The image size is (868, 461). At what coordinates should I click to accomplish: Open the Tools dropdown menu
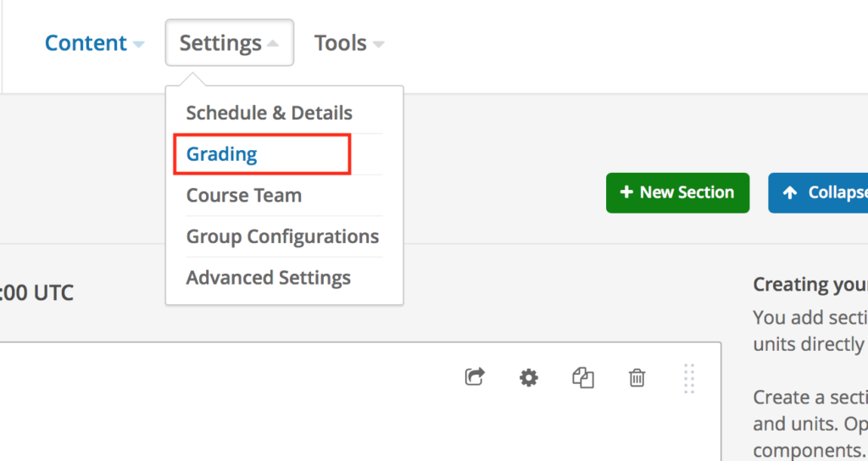pos(348,43)
